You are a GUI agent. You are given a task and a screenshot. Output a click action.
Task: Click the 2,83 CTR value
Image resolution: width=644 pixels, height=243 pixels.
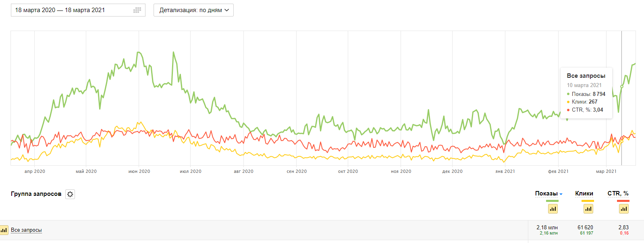pos(623,228)
